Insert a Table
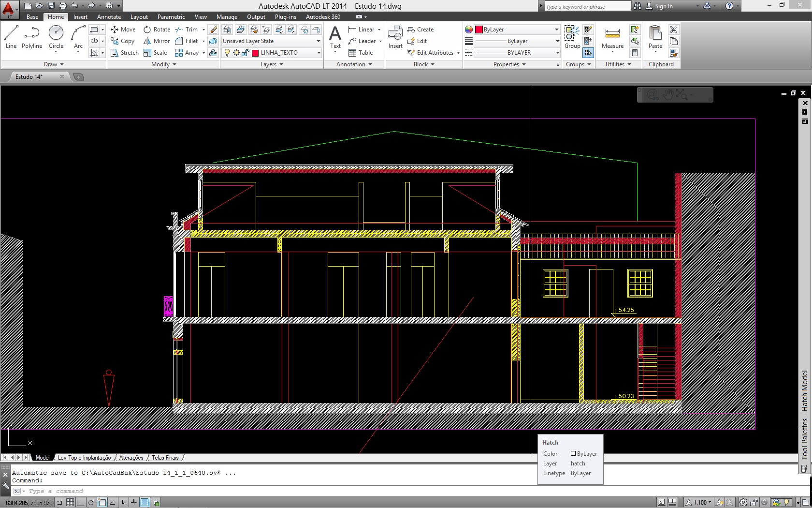Viewport: 812px width, 508px height. pyautogui.click(x=361, y=53)
